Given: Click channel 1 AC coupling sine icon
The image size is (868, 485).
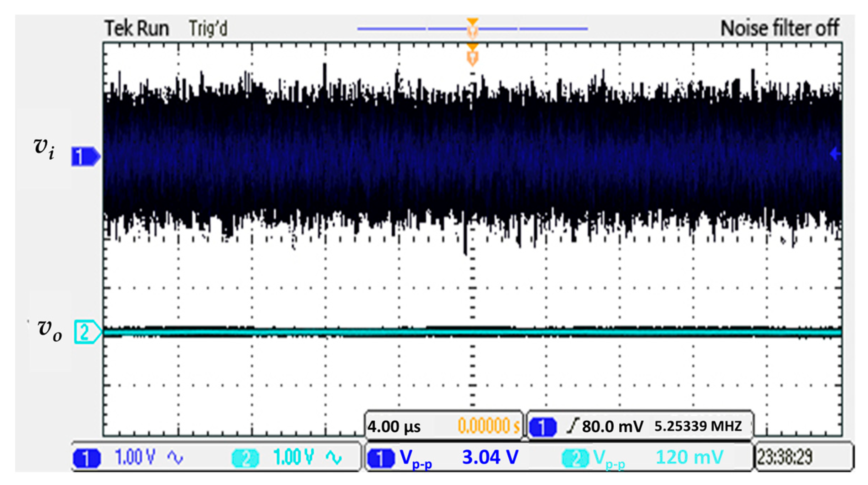Looking at the screenshot, I should [175, 458].
